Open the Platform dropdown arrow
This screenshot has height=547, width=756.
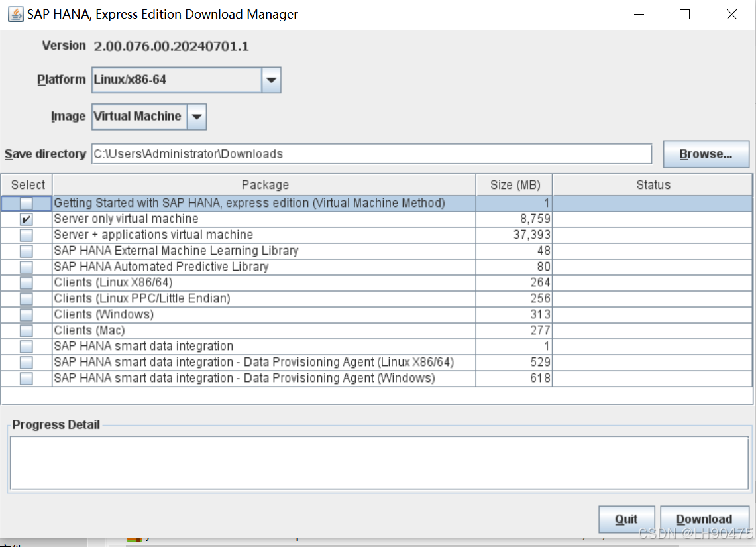point(272,80)
